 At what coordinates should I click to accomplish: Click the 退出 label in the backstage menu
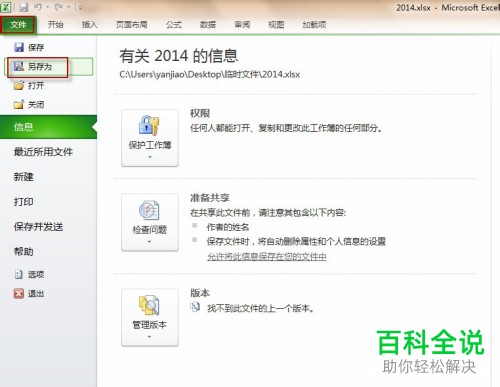point(36,293)
